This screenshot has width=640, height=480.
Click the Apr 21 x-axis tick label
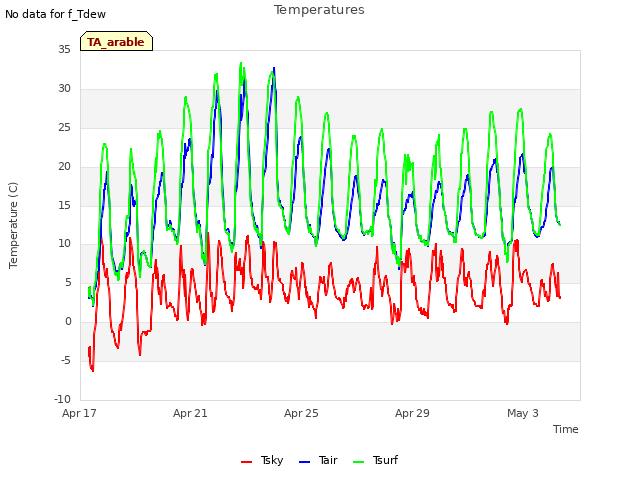(190, 413)
